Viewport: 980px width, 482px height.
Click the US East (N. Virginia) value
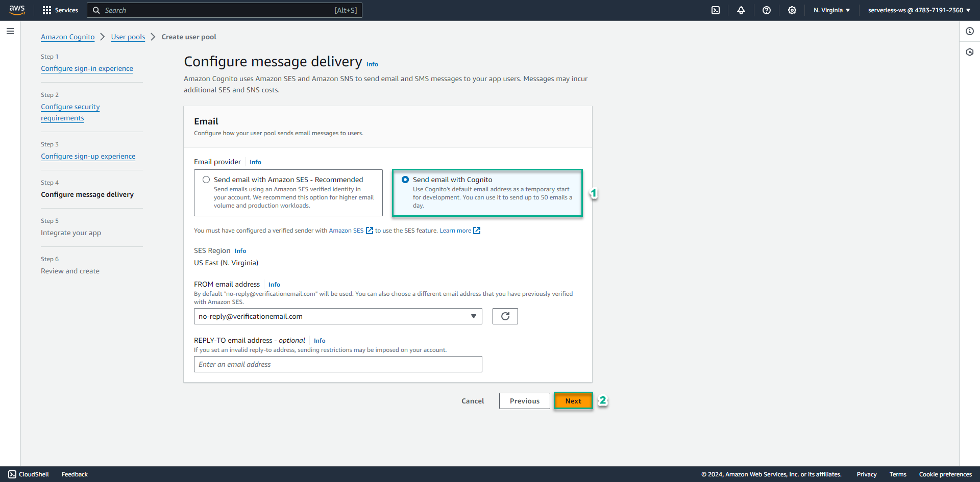pos(226,263)
